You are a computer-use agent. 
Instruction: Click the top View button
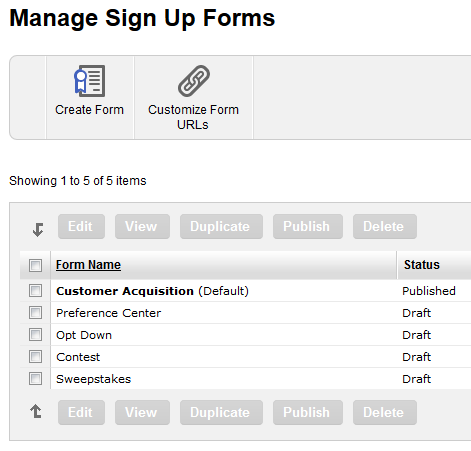tap(142, 226)
